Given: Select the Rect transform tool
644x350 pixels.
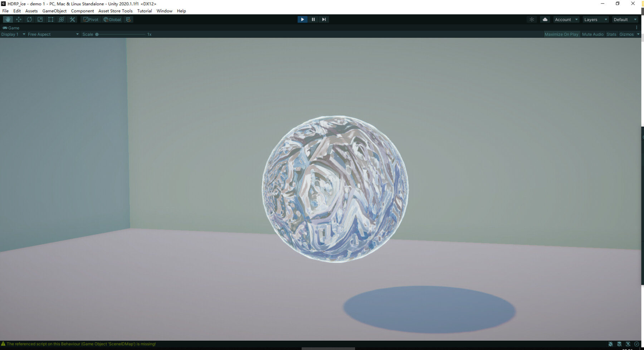Looking at the screenshot, I should [51, 19].
